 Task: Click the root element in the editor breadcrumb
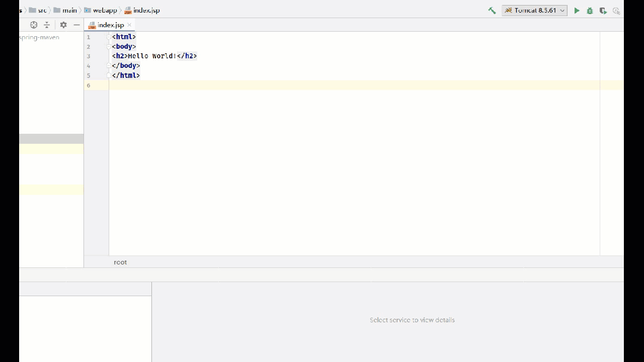click(x=120, y=262)
